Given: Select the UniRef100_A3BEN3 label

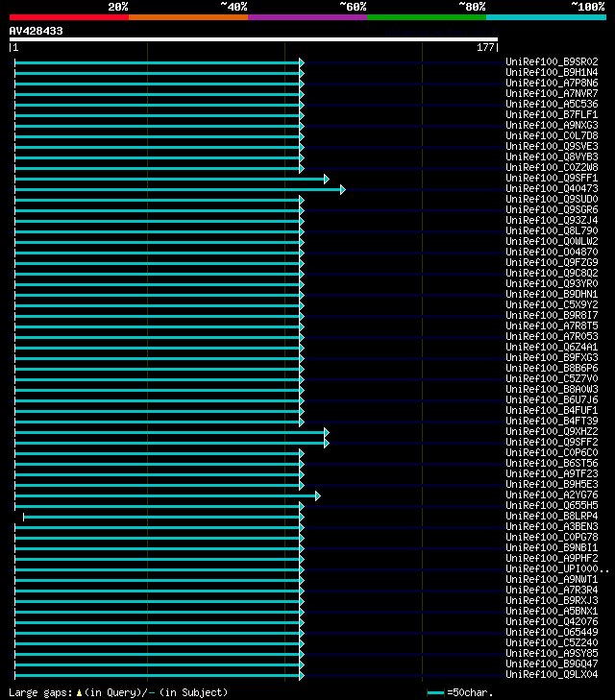Looking at the screenshot, I should 552,527.
